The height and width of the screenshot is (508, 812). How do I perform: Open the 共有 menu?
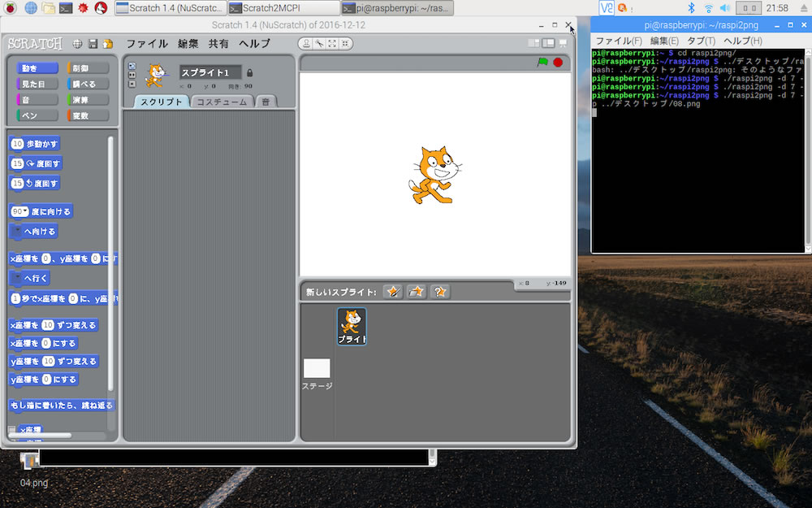(x=218, y=44)
